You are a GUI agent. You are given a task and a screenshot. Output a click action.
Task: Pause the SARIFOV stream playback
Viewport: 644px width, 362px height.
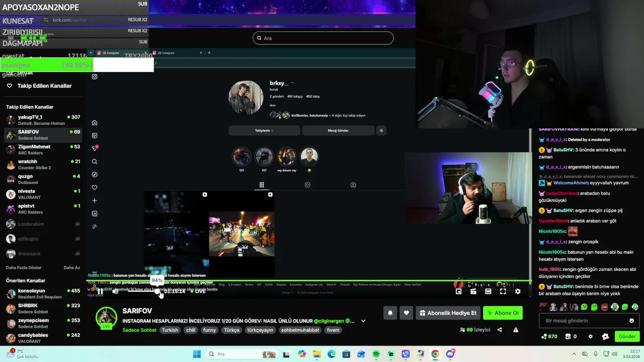point(100,291)
